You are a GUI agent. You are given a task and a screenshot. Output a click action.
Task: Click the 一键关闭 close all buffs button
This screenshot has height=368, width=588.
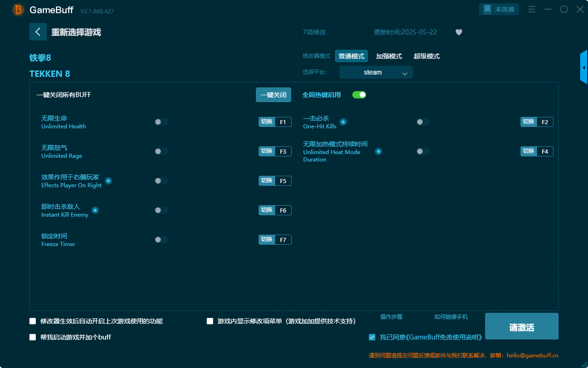(x=273, y=94)
